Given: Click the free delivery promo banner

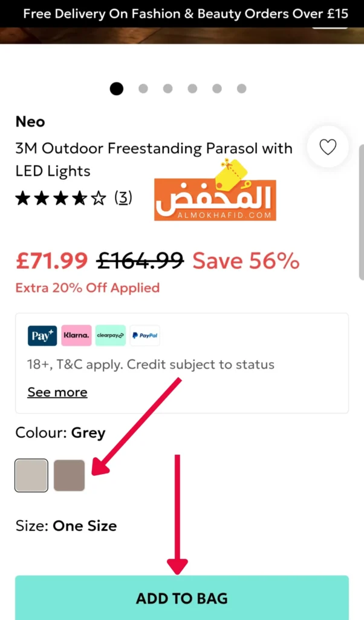Looking at the screenshot, I should click(182, 13).
